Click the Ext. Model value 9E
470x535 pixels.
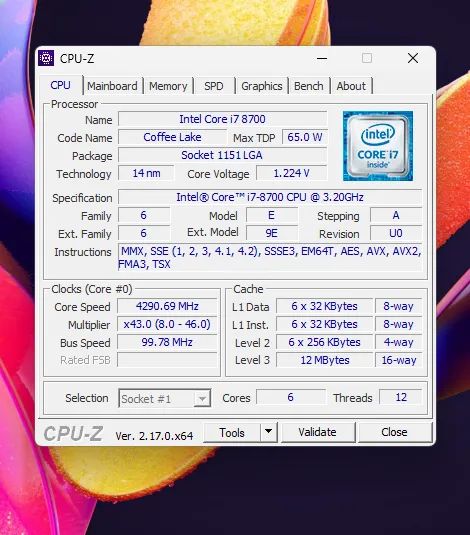point(272,233)
